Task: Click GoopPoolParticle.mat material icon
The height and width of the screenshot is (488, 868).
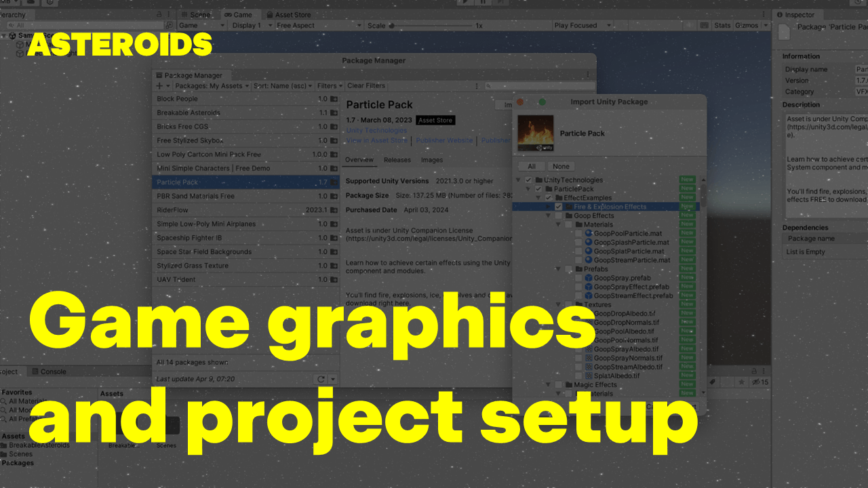Action: 589,234
